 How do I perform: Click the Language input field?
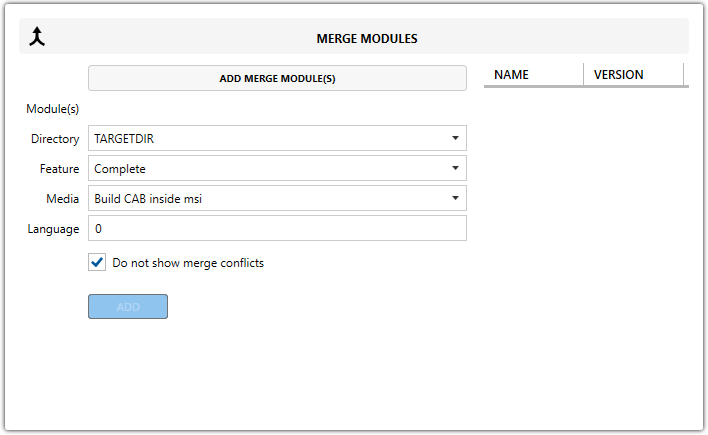277,228
